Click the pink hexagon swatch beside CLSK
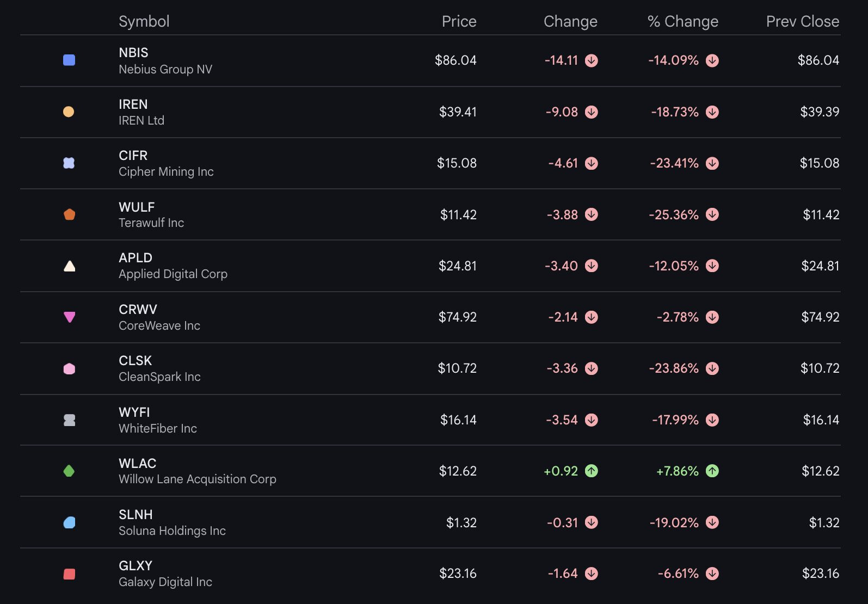 click(x=69, y=368)
